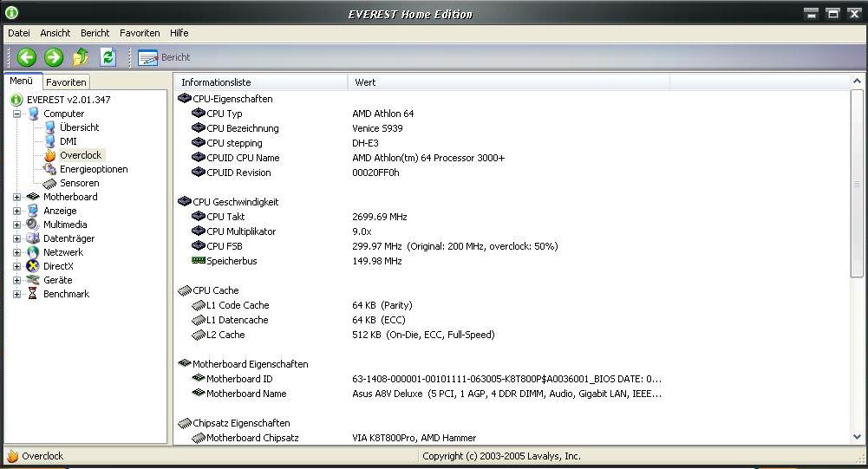Expand the DirectX tree node
868x469 pixels.
coord(17,266)
